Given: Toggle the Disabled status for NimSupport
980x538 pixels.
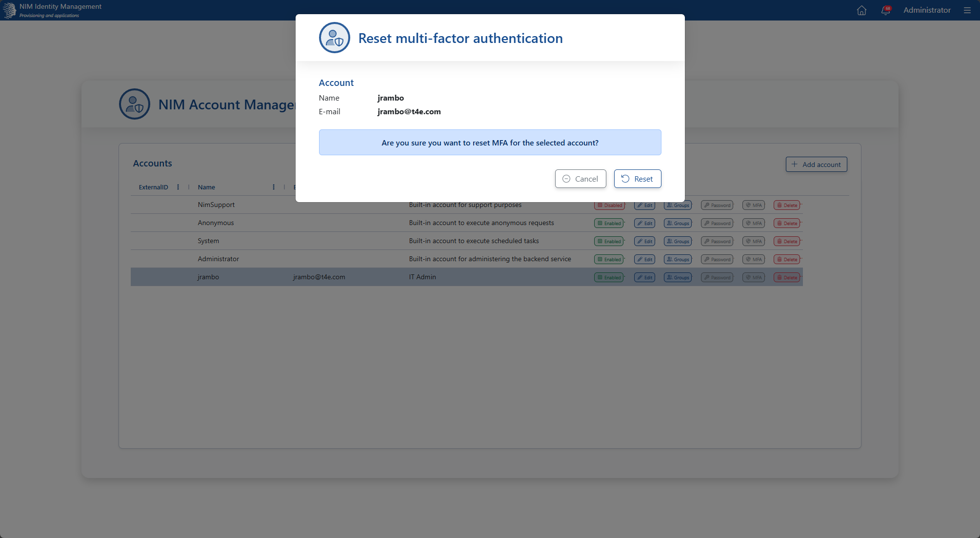Looking at the screenshot, I should pyautogui.click(x=610, y=205).
